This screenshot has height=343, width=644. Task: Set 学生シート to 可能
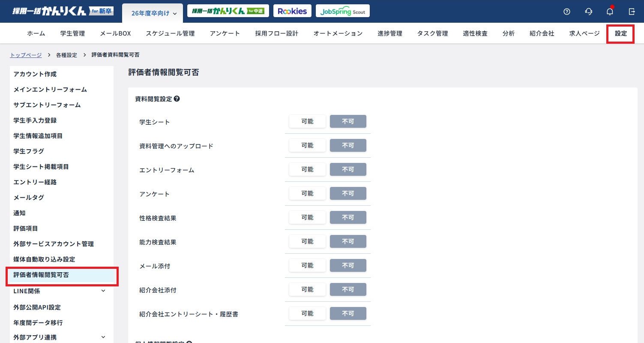(307, 121)
